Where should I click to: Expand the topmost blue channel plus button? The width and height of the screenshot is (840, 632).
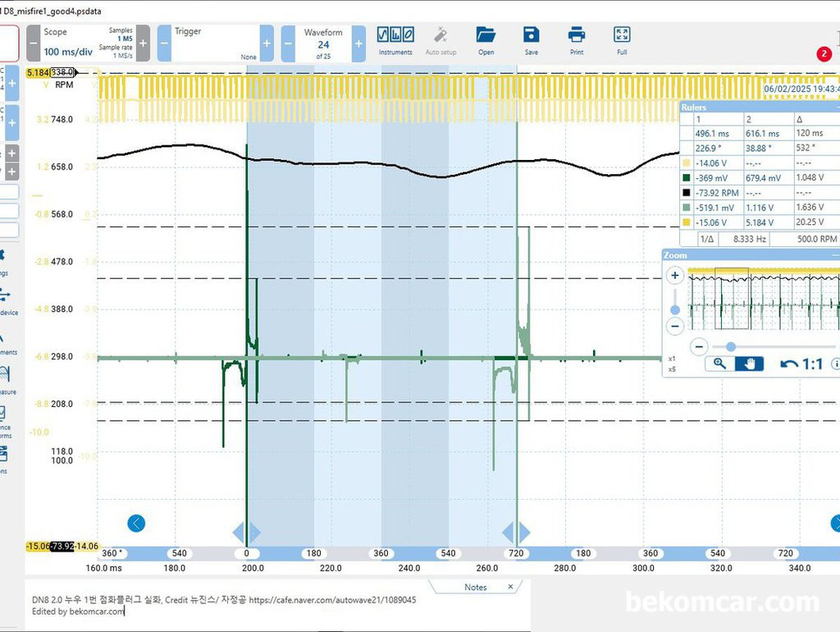point(12,83)
